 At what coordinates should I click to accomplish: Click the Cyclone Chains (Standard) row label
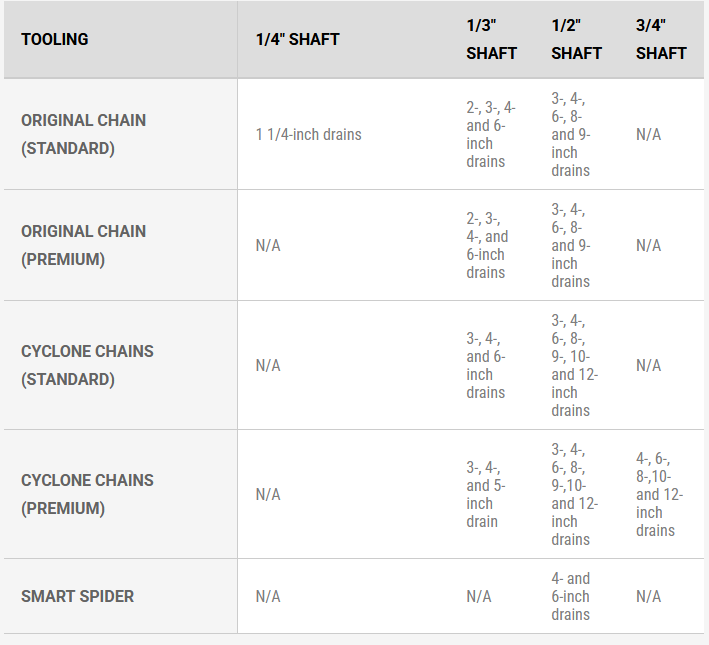coord(87,365)
